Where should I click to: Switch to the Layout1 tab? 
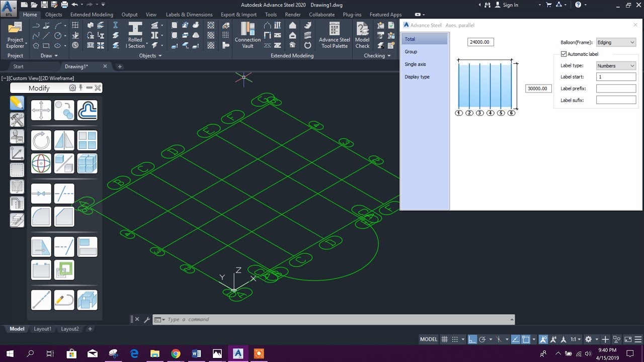[42, 328]
